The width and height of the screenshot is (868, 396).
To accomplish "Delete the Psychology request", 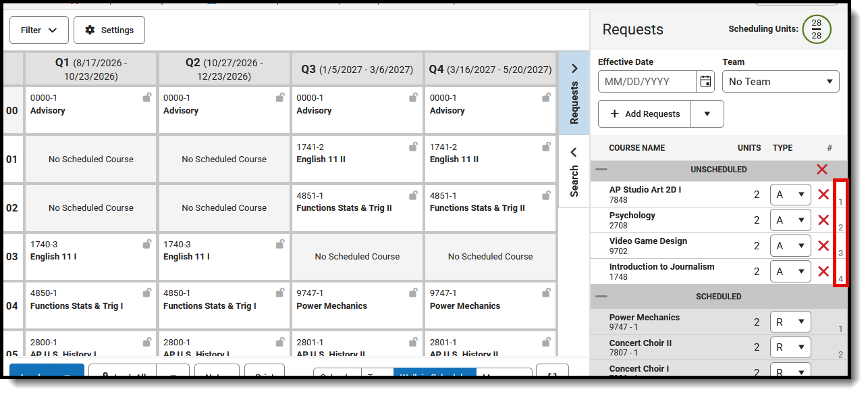I will pyautogui.click(x=823, y=220).
